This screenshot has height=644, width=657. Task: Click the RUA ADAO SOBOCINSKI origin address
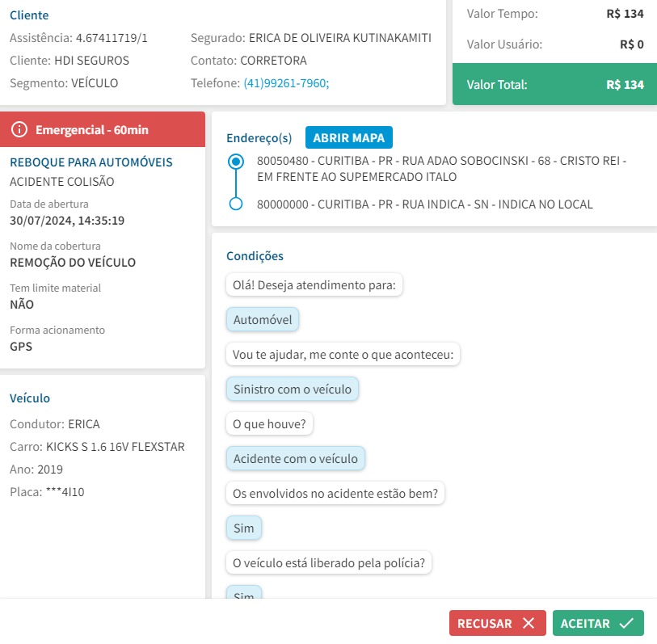441,169
